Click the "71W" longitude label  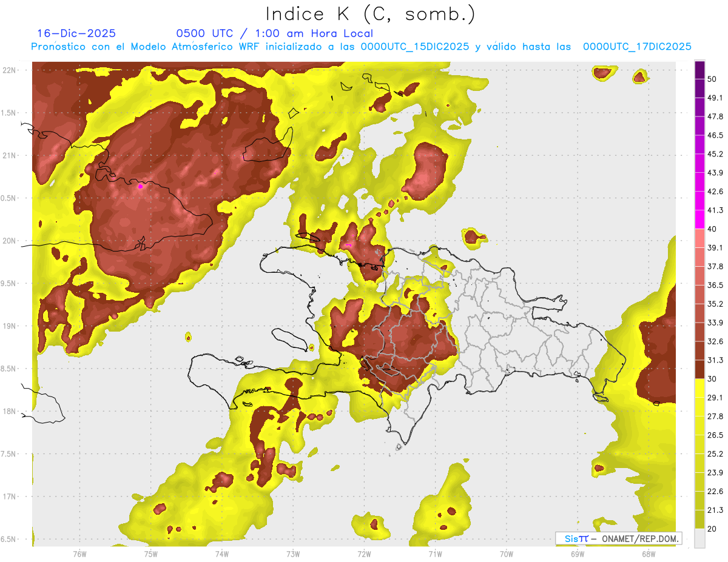pyautogui.click(x=435, y=554)
